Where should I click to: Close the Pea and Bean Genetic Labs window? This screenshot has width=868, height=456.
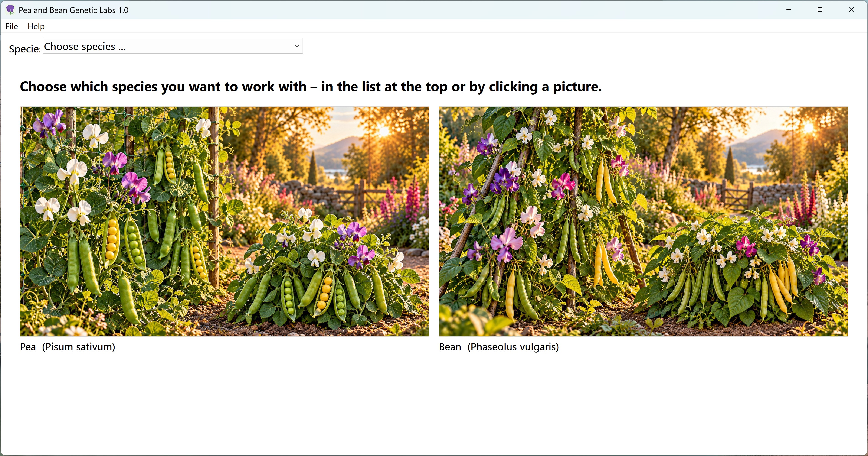coord(851,10)
